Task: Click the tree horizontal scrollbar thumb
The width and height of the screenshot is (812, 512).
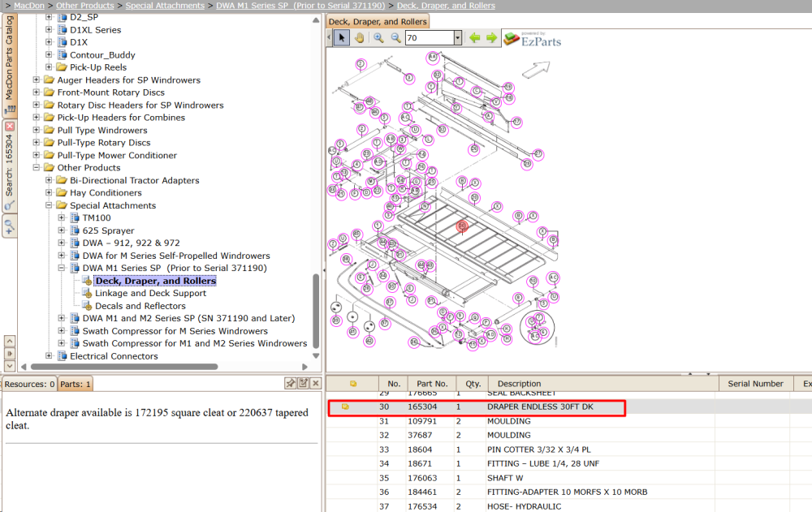Action: pos(124,367)
